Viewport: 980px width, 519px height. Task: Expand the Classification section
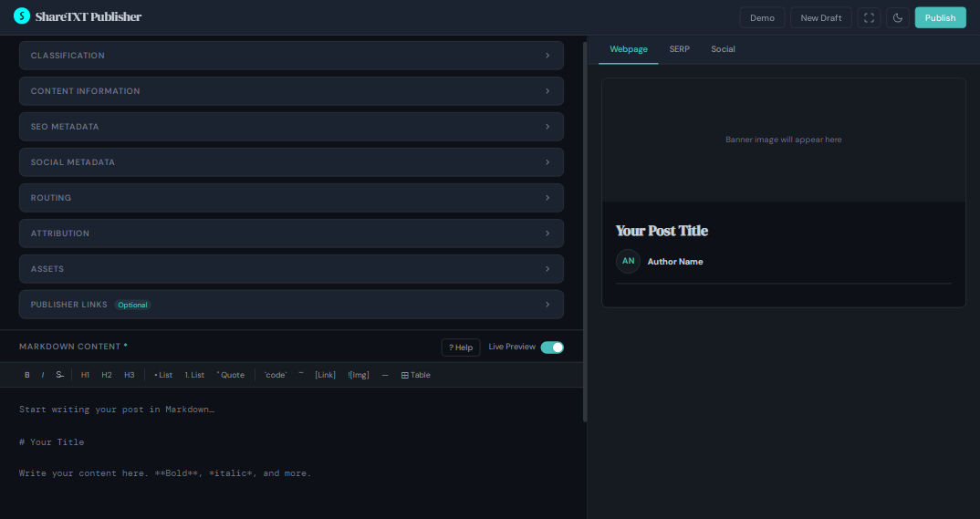291,56
